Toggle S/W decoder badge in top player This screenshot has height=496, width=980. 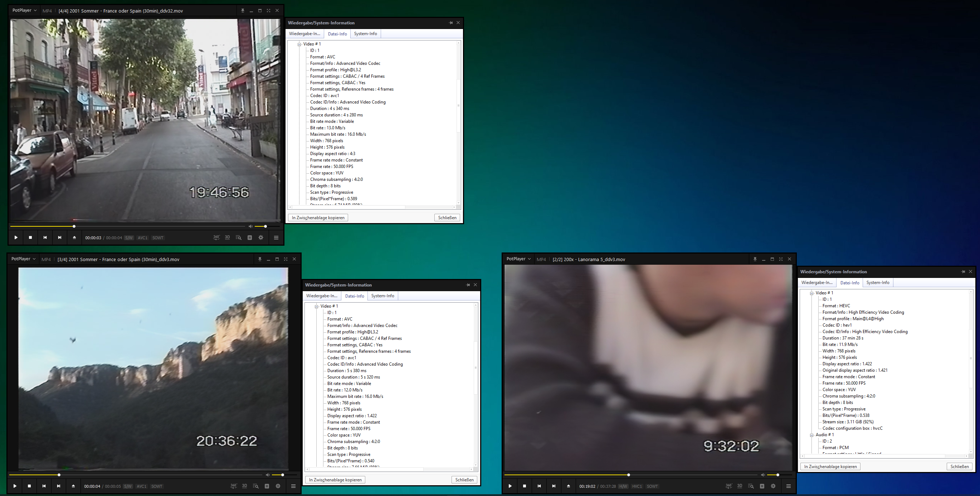coord(129,238)
